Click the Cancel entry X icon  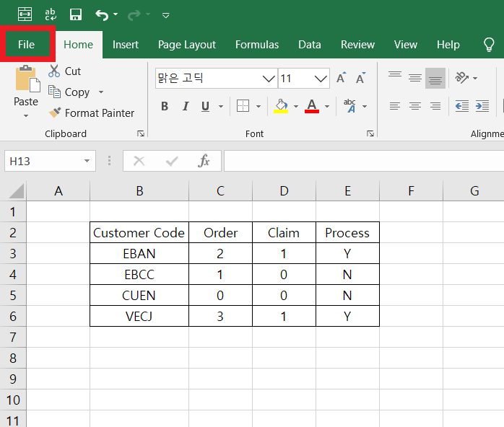(139, 161)
